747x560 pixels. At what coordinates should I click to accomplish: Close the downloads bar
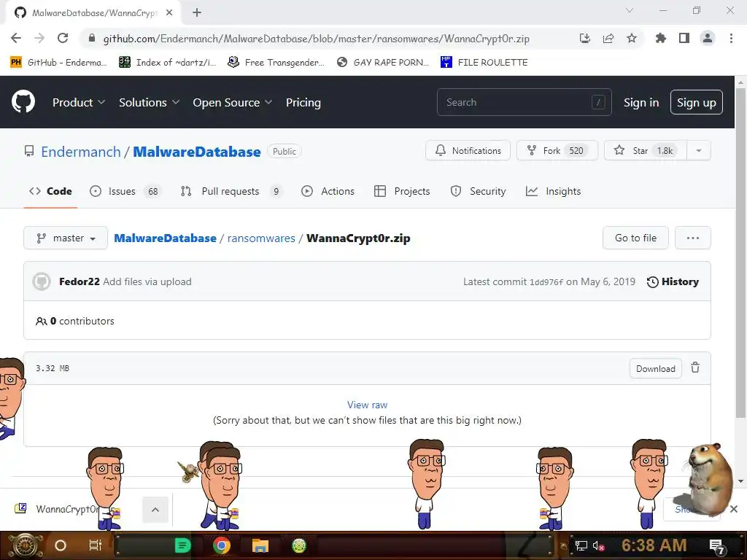[x=734, y=509]
